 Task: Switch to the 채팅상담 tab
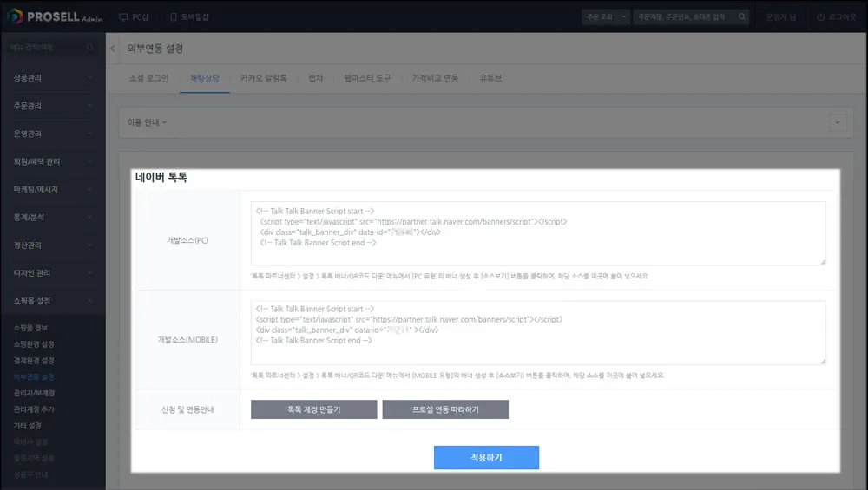(204, 79)
